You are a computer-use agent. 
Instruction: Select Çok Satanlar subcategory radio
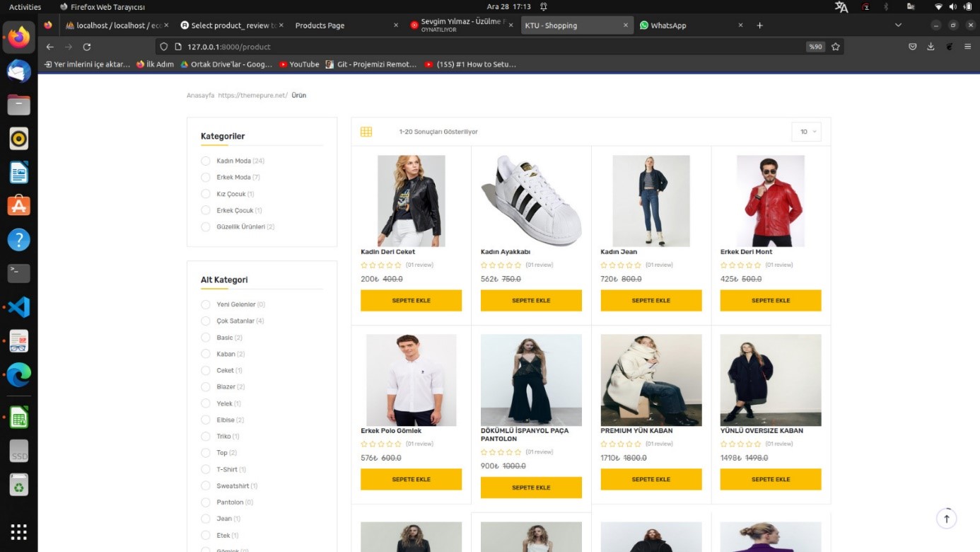point(206,321)
